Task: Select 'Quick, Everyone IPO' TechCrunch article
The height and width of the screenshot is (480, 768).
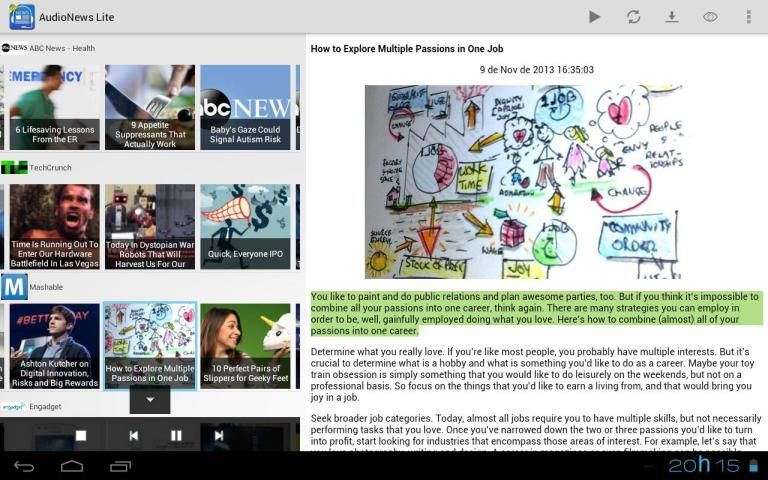Action: [x=245, y=226]
